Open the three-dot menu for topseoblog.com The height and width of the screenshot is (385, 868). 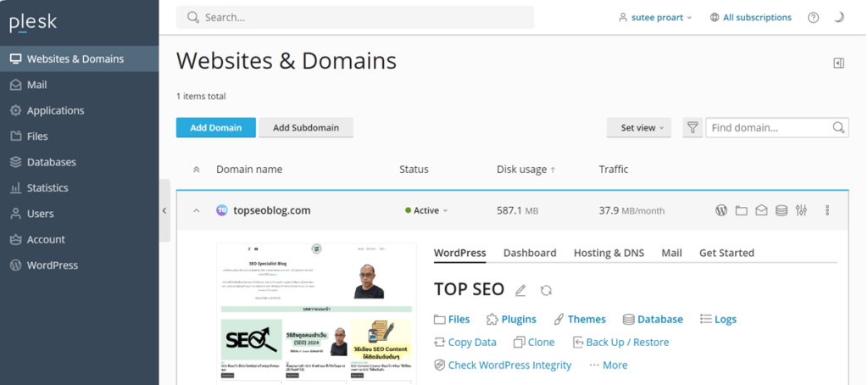[x=827, y=210]
